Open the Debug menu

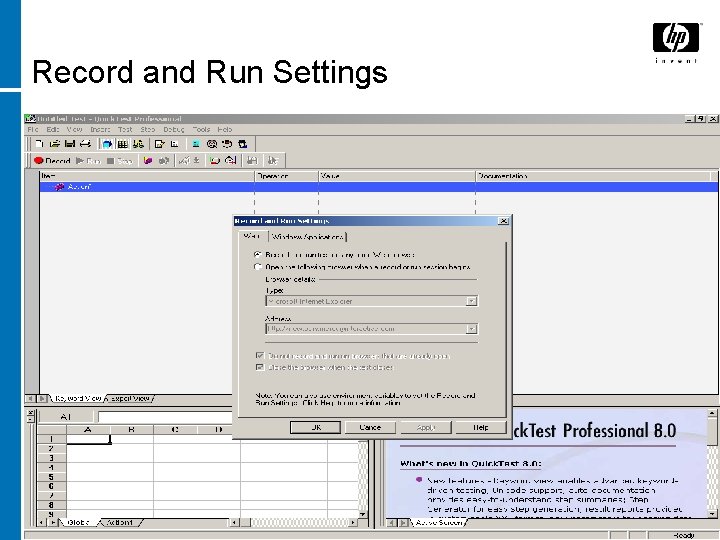174,129
